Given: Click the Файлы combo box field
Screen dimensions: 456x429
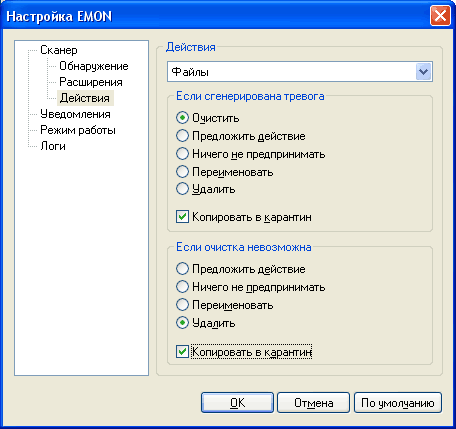Looking at the screenshot, I should pos(300,72).
